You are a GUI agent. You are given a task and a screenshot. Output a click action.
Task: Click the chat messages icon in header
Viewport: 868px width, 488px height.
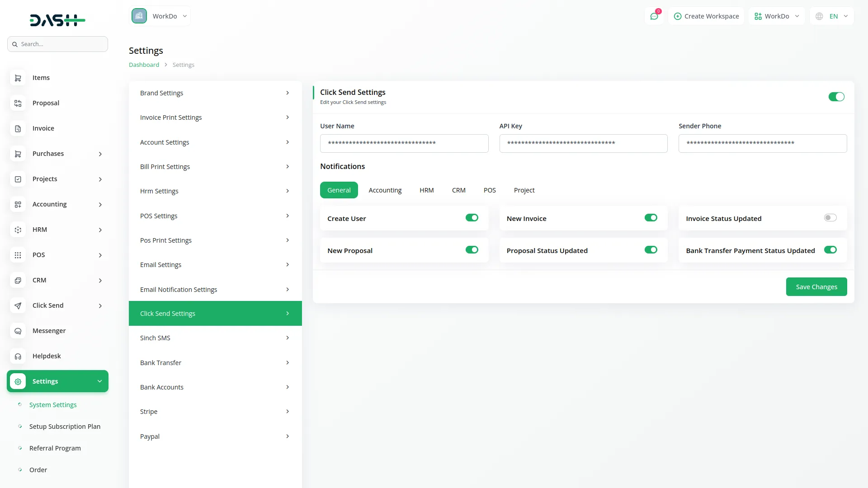654,16
